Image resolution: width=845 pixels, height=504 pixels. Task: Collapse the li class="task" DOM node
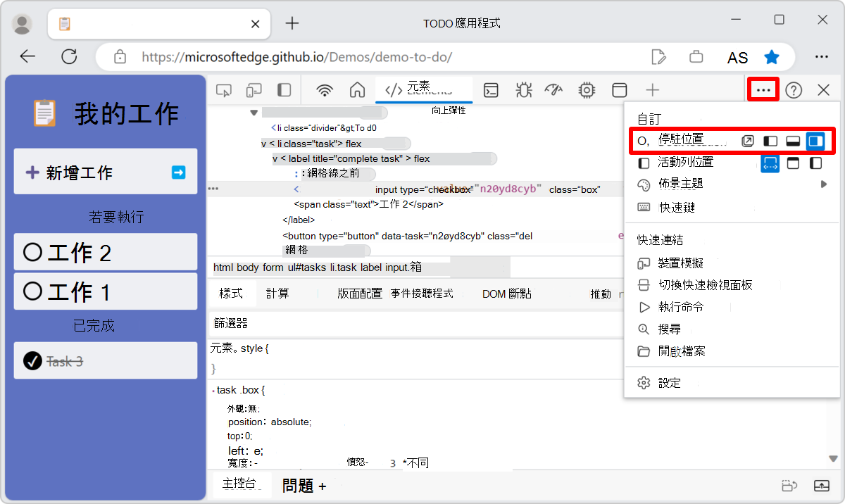[264, 144]
